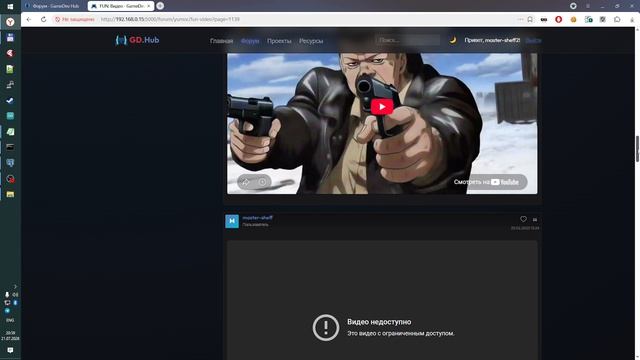Click the watch later clock icon

click(262, 182)
